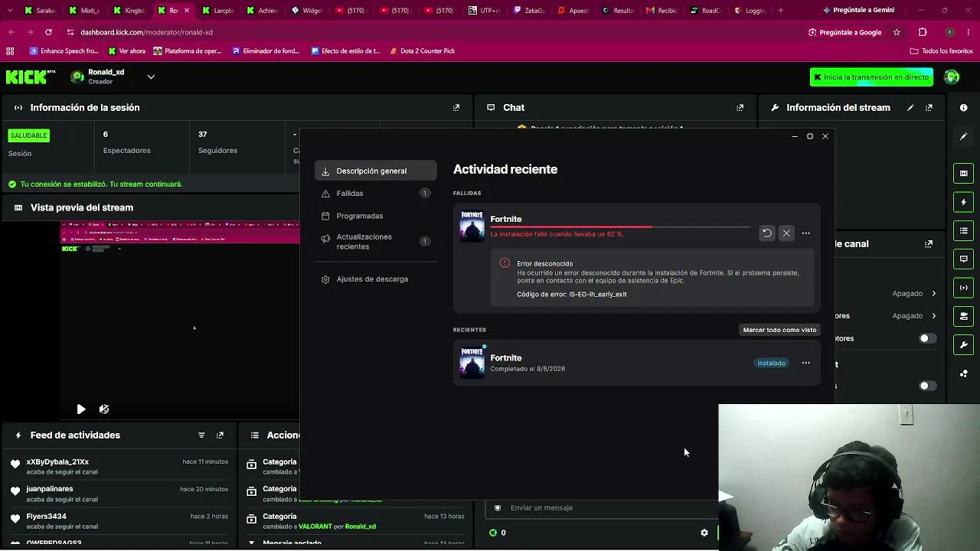Open options menu for installed Fortnite
Image resolution: width=980 pixels, height=551 pixels.
[805, 363]
